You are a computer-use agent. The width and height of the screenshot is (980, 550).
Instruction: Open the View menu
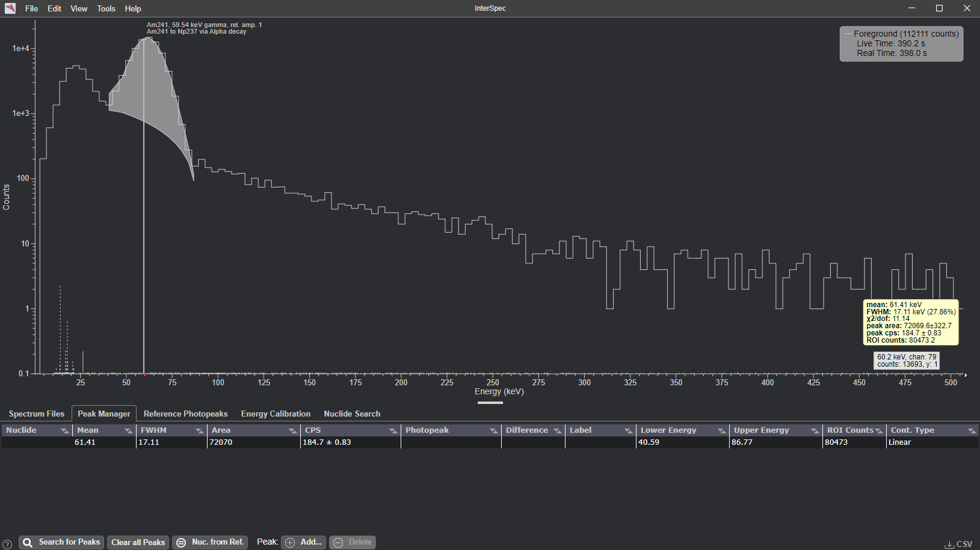[x=79, y=8]
